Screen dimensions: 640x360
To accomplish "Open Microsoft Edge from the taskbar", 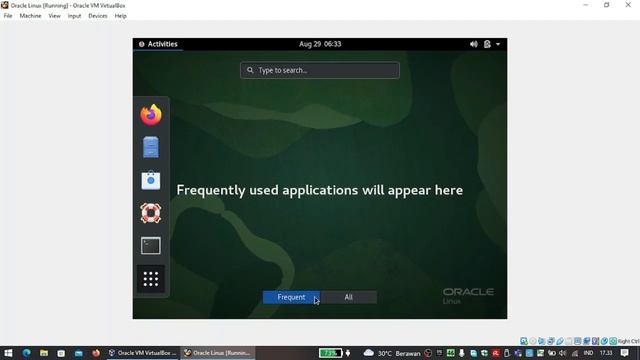I will 27,353.
